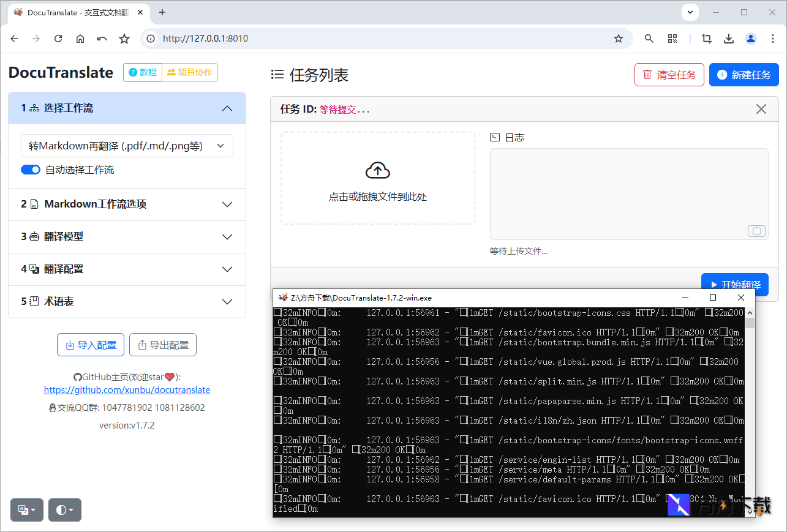Click 项目协作 next to the tutorial button

click(190, 72)
